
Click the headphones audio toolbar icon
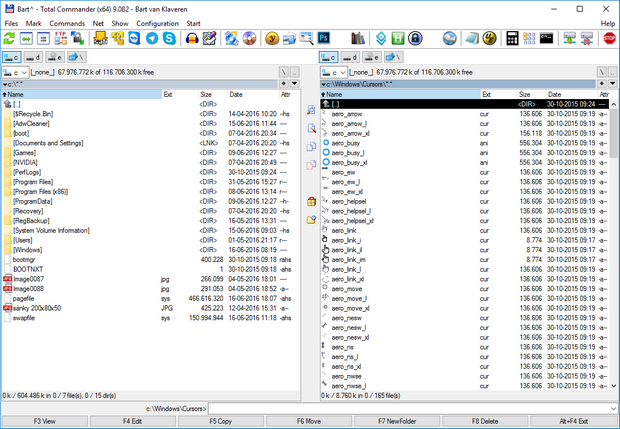pyautogui.click(x=192, y=38)
